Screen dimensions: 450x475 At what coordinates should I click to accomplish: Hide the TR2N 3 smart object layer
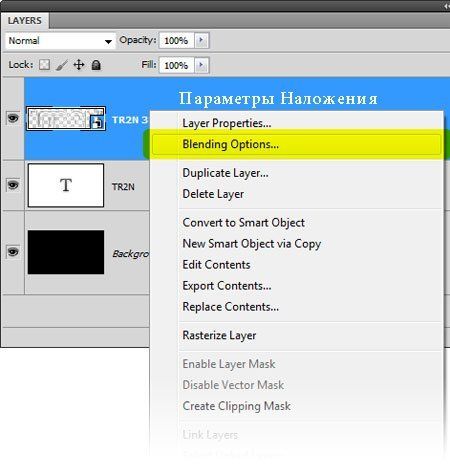pyautogui.click(x=13, y=118)
